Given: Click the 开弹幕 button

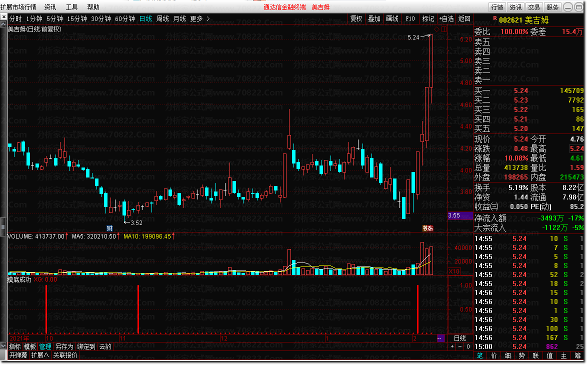Looking at the screenshot, I should point(18,355).
